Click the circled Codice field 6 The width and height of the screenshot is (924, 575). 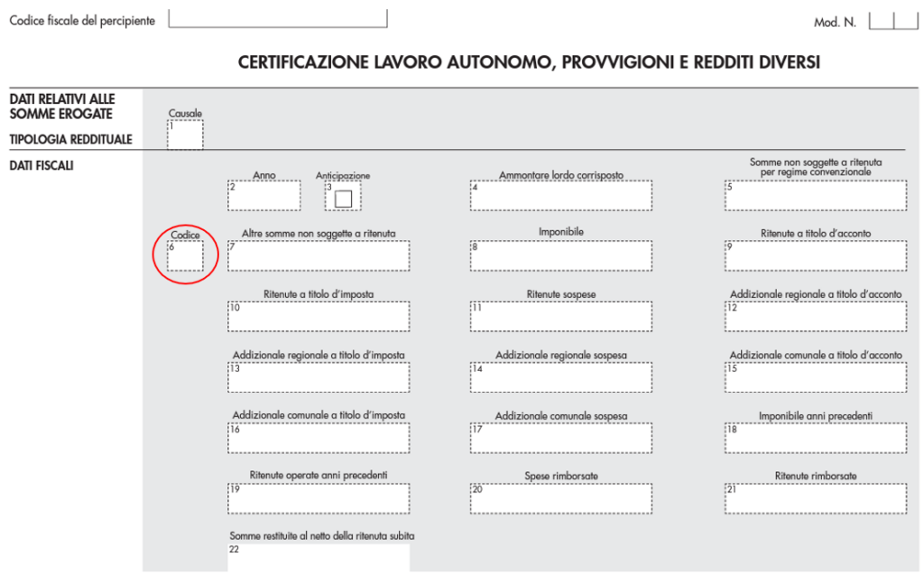185,256
